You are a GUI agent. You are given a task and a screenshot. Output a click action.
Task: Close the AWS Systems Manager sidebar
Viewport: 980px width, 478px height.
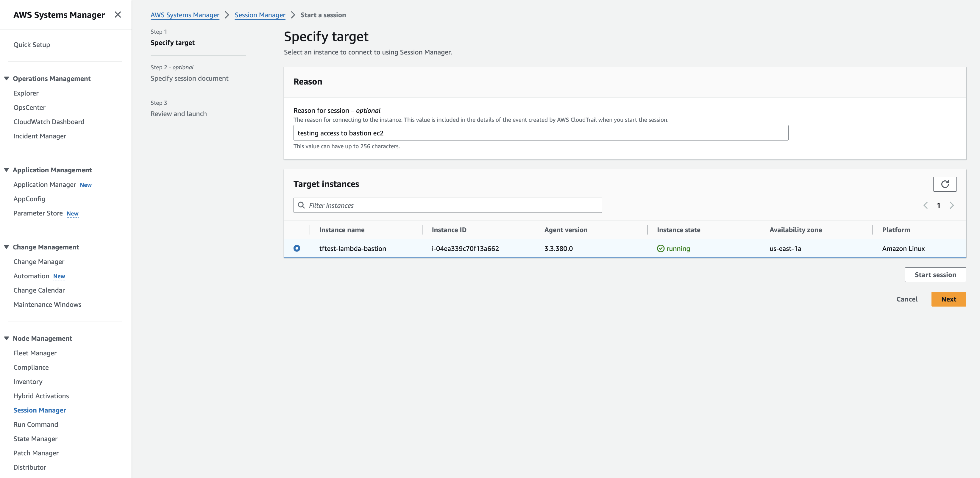pos(118,15)
